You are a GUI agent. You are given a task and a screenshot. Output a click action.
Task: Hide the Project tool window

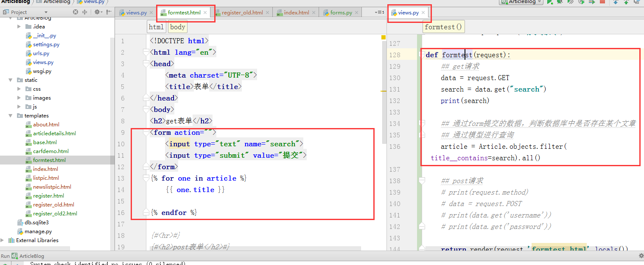[108, 12]
